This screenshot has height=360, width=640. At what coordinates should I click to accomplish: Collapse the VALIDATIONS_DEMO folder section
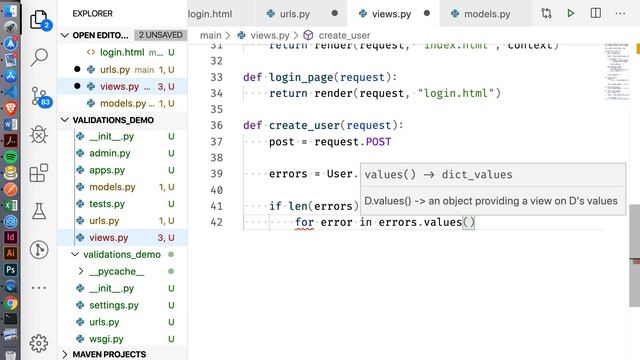tap(64, 120)
